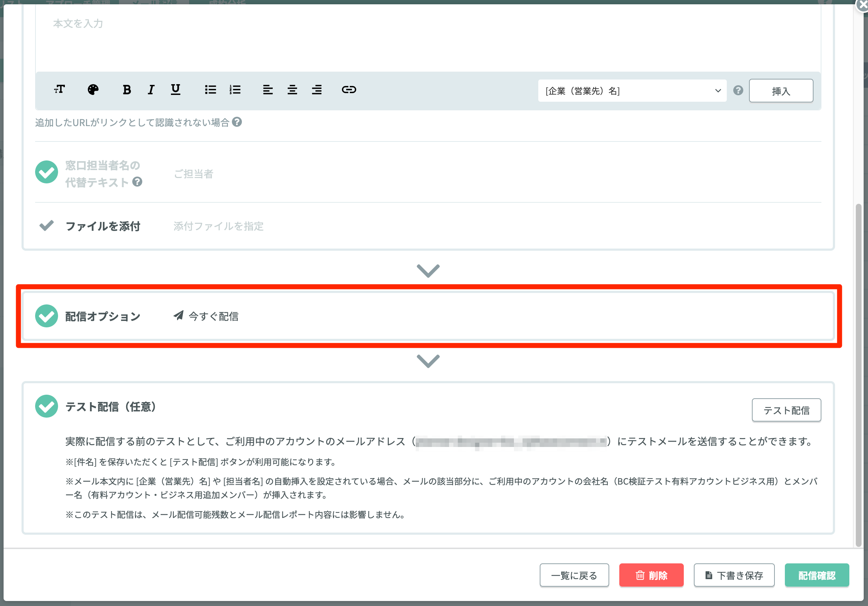This screenshot has width=868, height=606.
Task: Click the green 配信確認 button
Action: 817,576
